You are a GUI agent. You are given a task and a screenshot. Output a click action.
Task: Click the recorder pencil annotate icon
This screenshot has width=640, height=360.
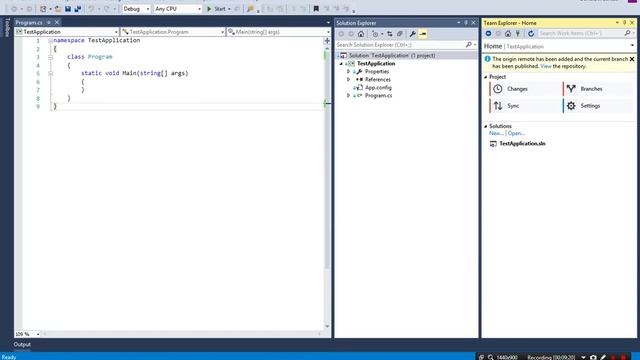coord(603,357)
